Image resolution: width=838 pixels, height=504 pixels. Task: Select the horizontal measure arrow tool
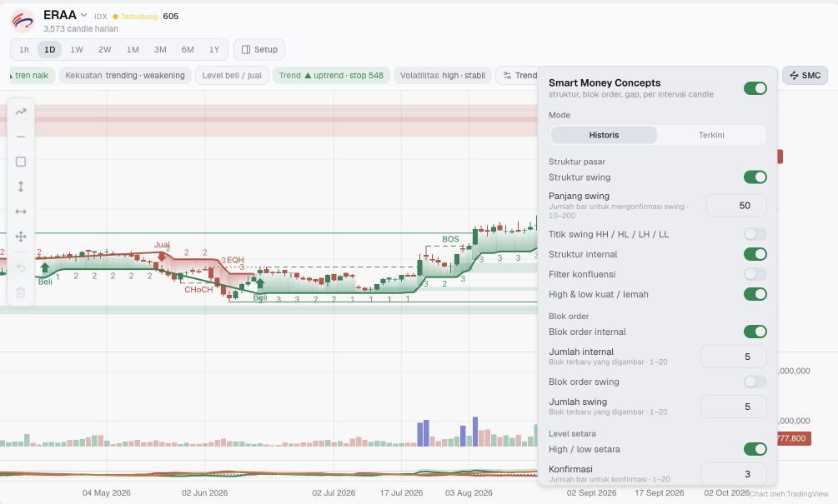21,212
